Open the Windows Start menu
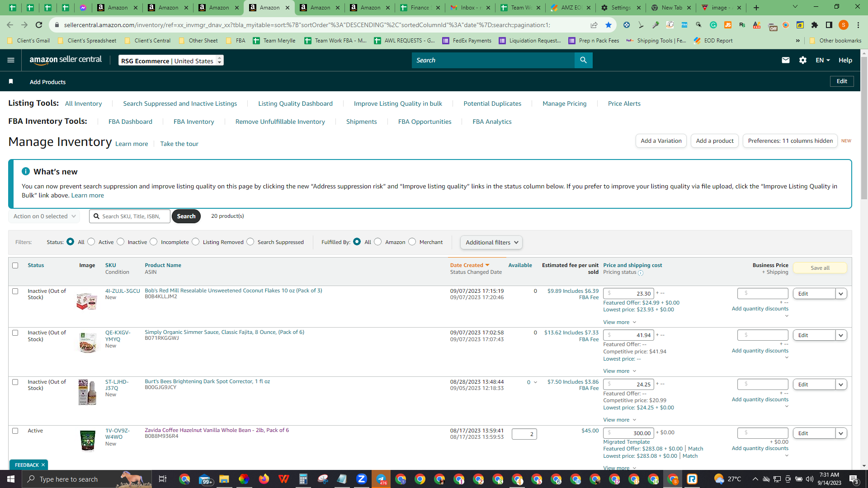This screenshot has width=868, height=488. pos(11,479)
